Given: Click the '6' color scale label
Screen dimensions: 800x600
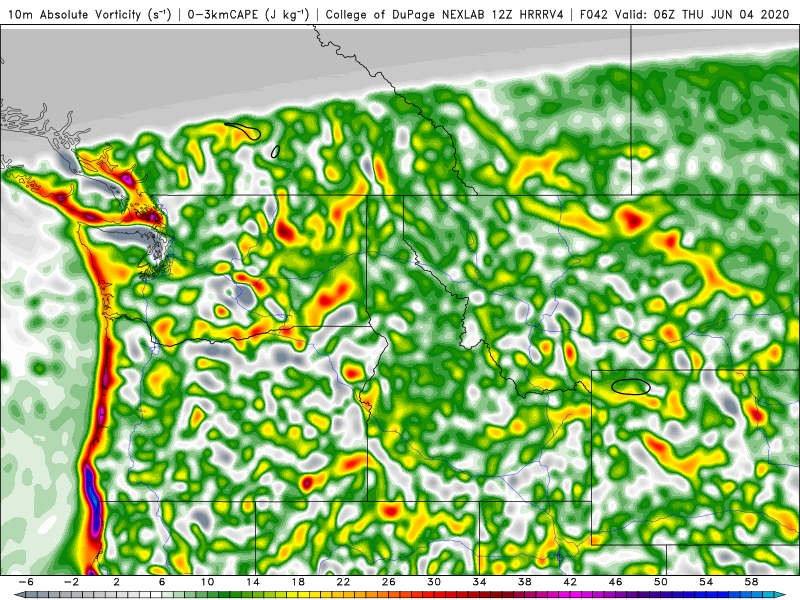Looking at the screenshot, I should pyautogui.click(x=162, y=582).
